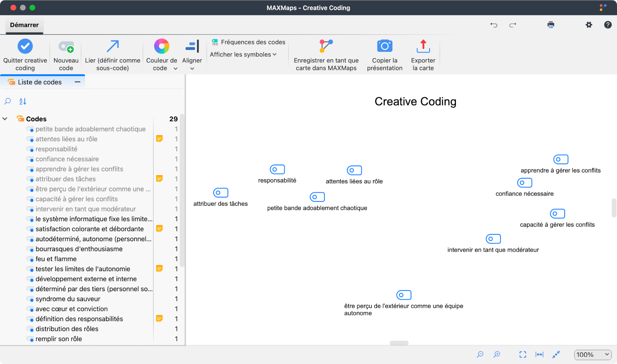
Task: Open the 100% zoom level dropdown
Action: pos(592,354)
